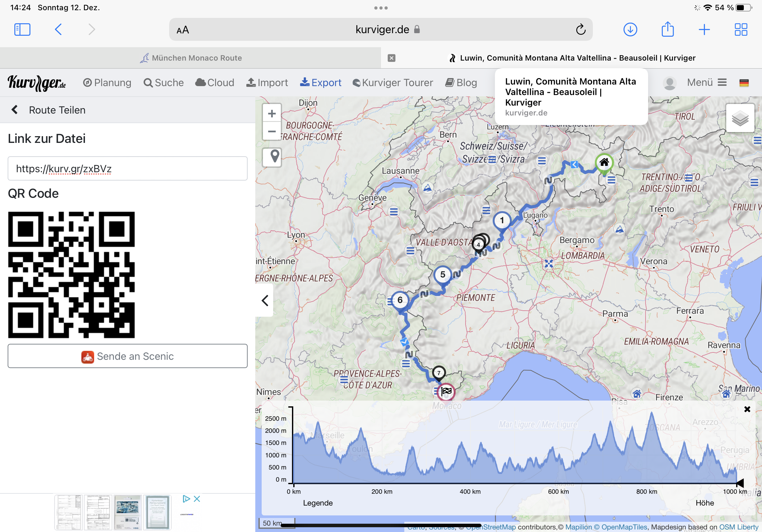The image size is (762, 532).
Task: Open the Blog link
Action: [461, 83]
